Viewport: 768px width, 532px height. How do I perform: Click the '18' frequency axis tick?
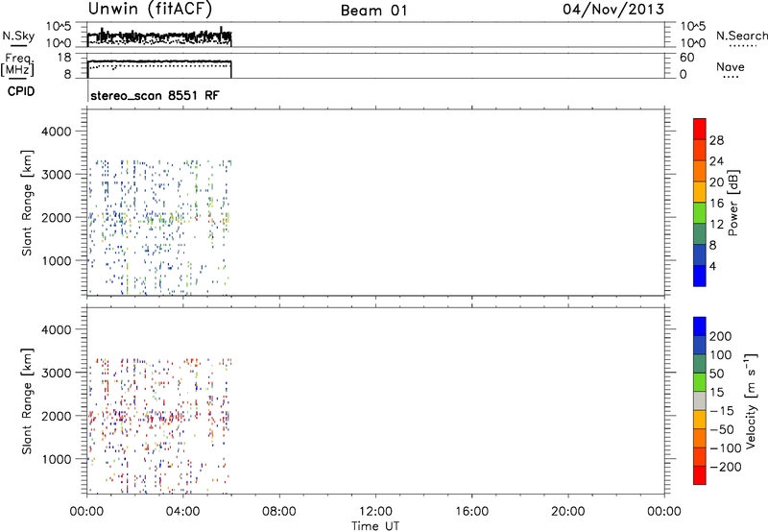click(64, 58)
